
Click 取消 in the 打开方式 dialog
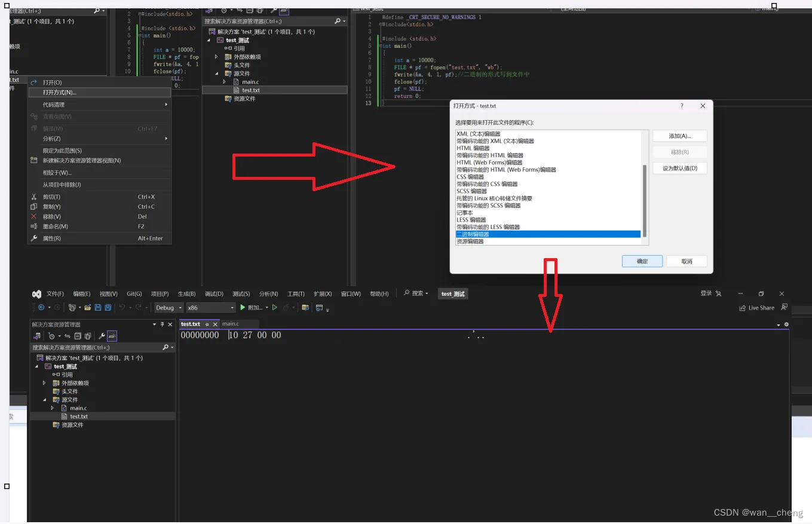tap(687, 261)
